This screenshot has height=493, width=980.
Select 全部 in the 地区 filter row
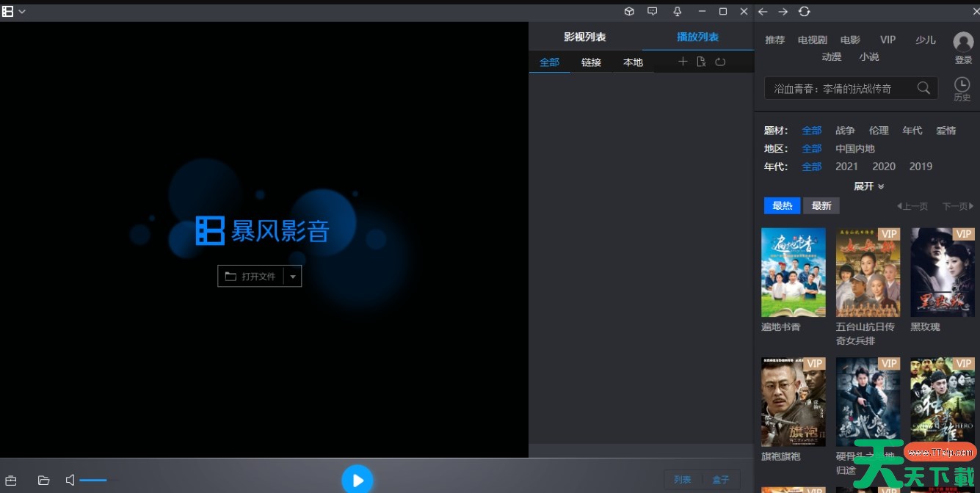812,148
